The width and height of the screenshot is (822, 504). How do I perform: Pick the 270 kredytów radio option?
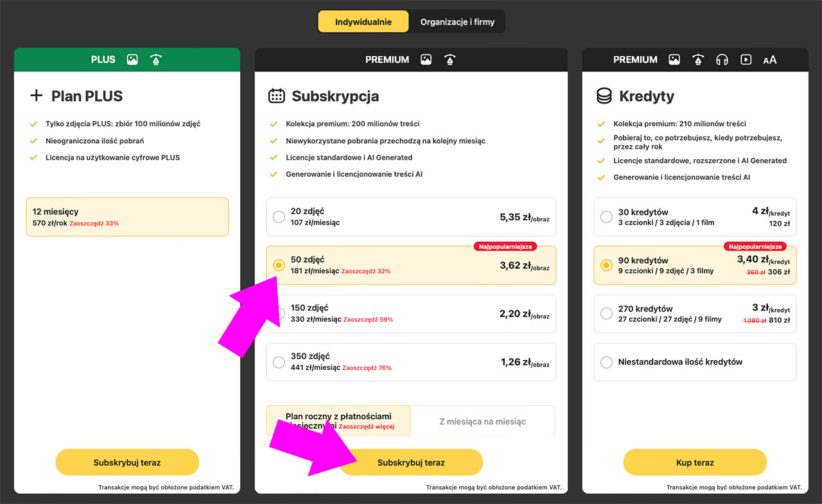coord(606,314)
